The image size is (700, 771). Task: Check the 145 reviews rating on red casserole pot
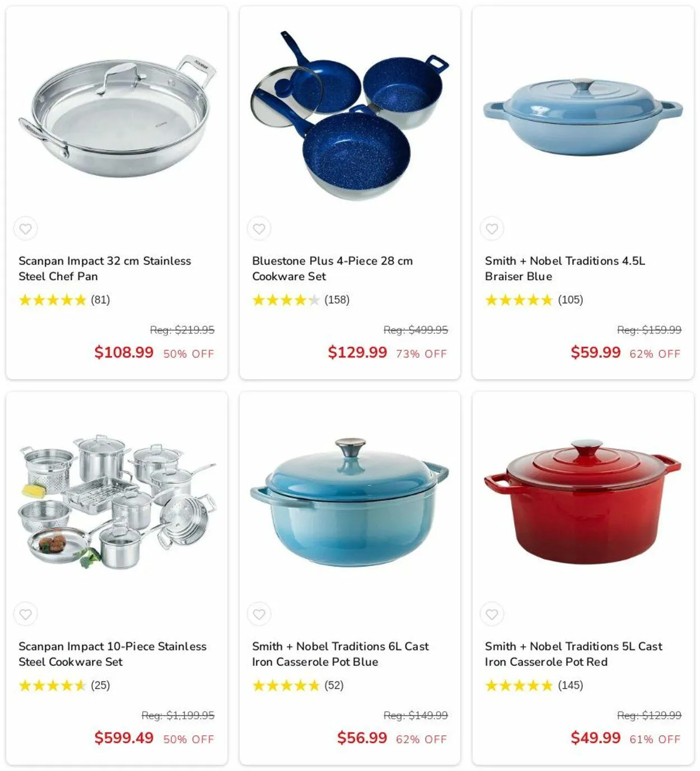coord(534,685)
